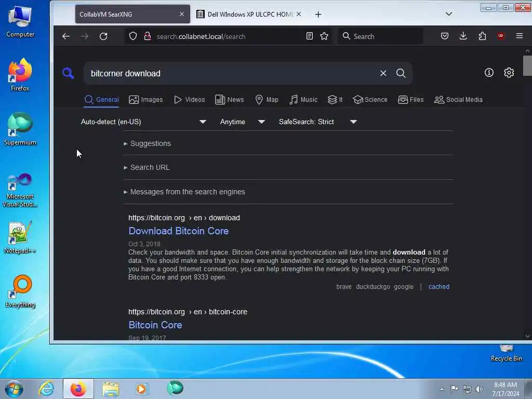This screenshot has height=399, width=532.
Task: Open Everything search desktop shortcut
Action: click(x=20, y=291)
